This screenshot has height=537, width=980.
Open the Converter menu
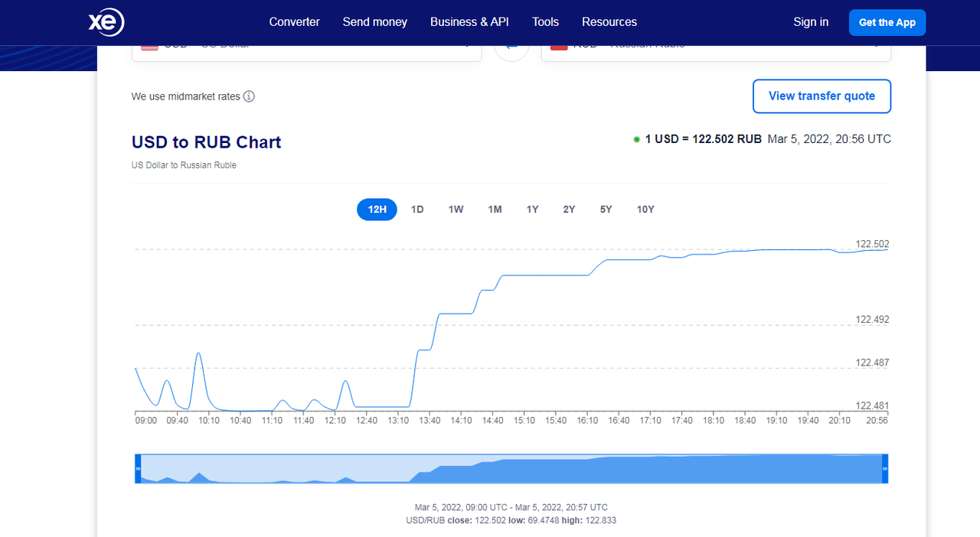(294, 22)
